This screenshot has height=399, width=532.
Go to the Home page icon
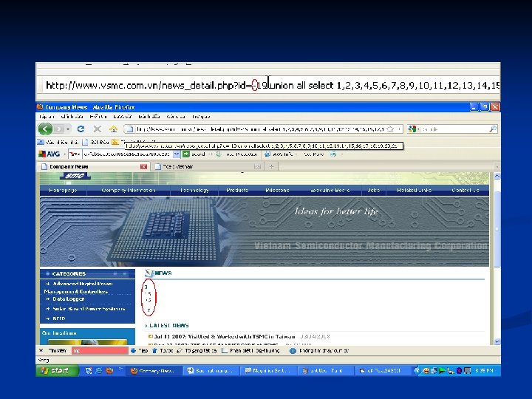(113, 129)
